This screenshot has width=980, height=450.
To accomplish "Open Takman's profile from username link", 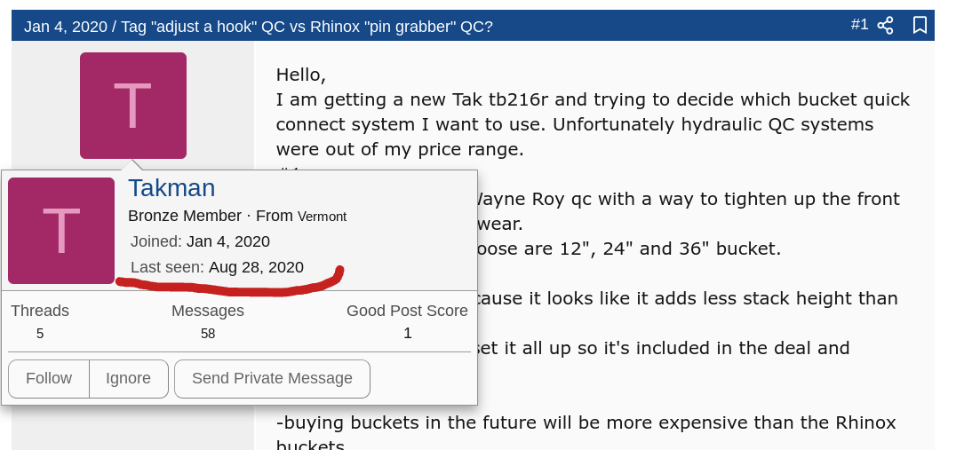I will [171, 188].
